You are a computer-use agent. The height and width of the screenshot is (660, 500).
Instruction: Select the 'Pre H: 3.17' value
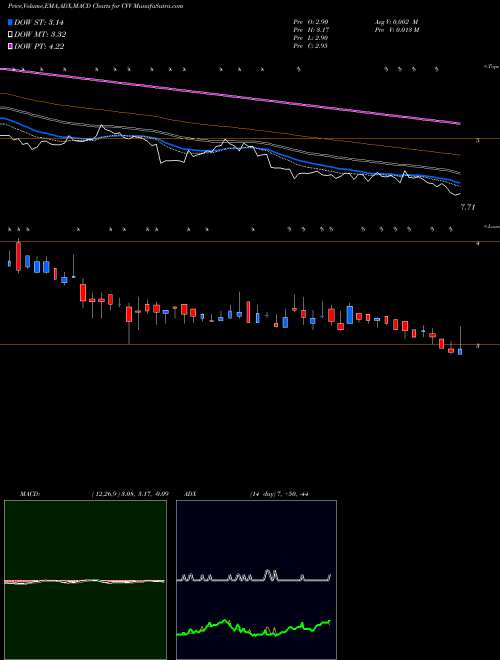click(x=311, y=30)
